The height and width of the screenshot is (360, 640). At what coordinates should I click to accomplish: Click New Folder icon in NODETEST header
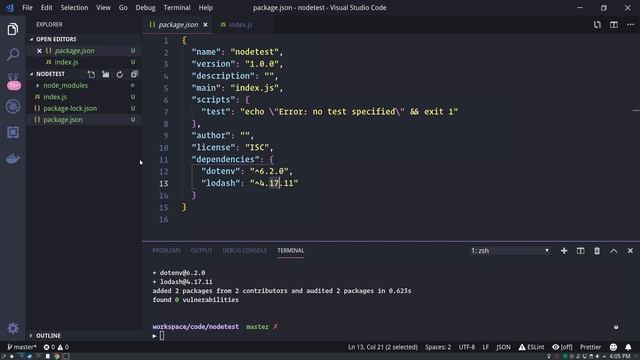tap(106, 74)
